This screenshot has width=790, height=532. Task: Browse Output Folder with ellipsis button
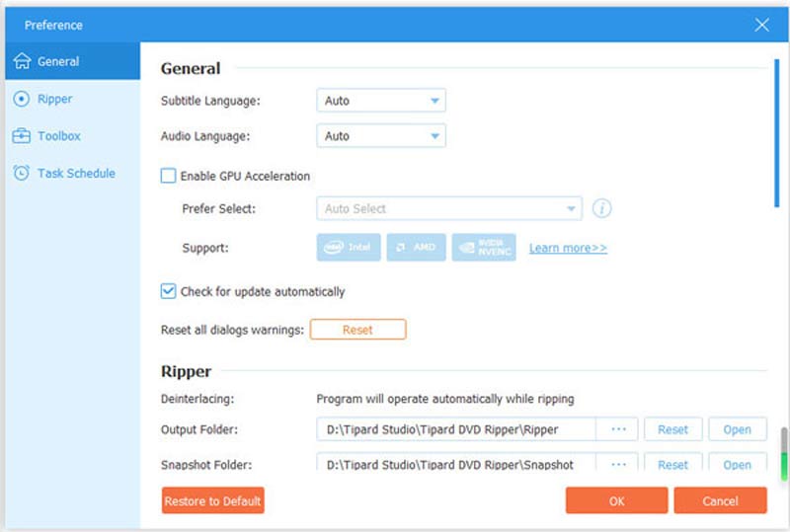[x=619, y=429]
